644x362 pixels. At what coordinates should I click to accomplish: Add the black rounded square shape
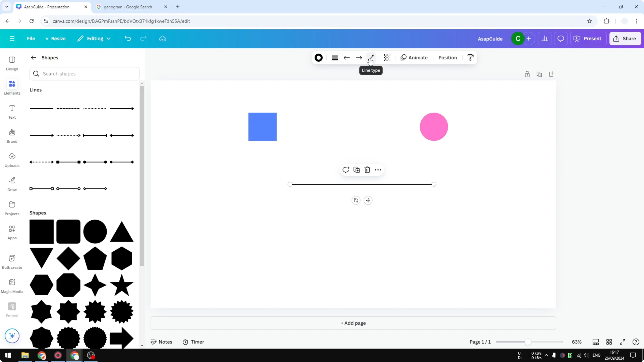(68, 232)
